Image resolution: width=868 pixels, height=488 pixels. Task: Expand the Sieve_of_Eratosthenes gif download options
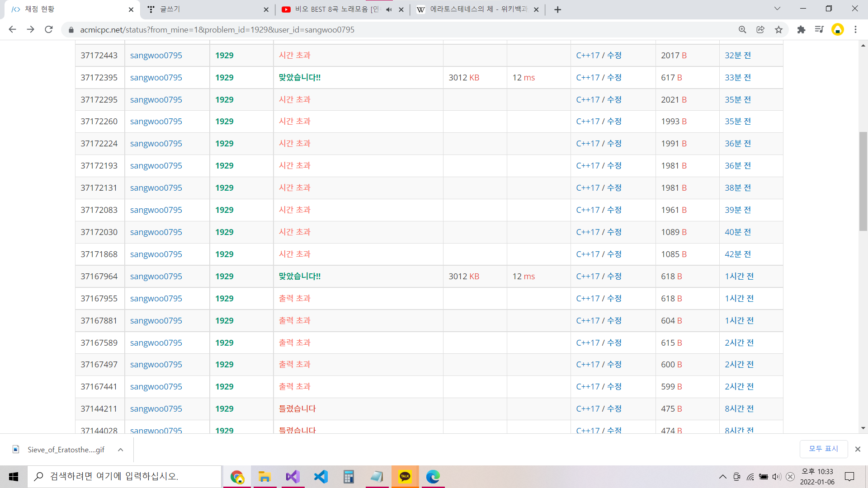click(120, 450)
